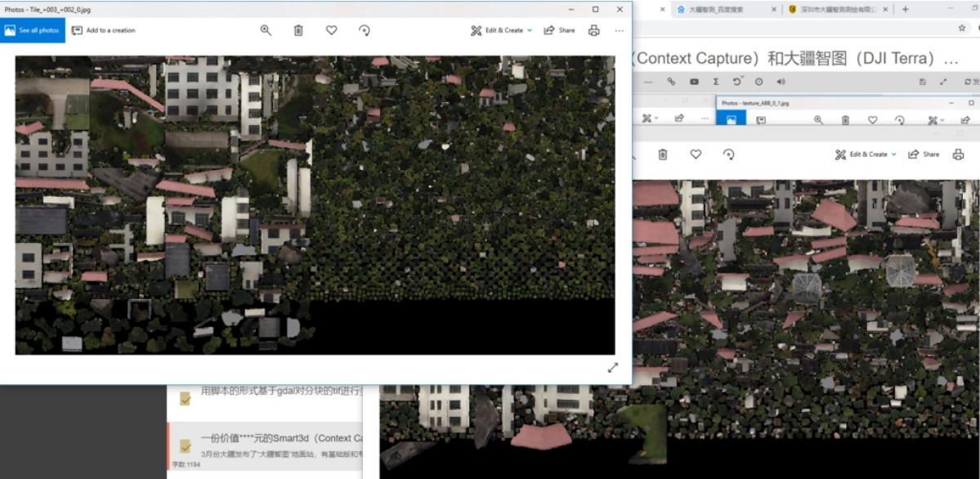Favorite the texture_A88_0_1.jpg photo via heart
This screenshot has height=479, width=980.
(873, 119)
